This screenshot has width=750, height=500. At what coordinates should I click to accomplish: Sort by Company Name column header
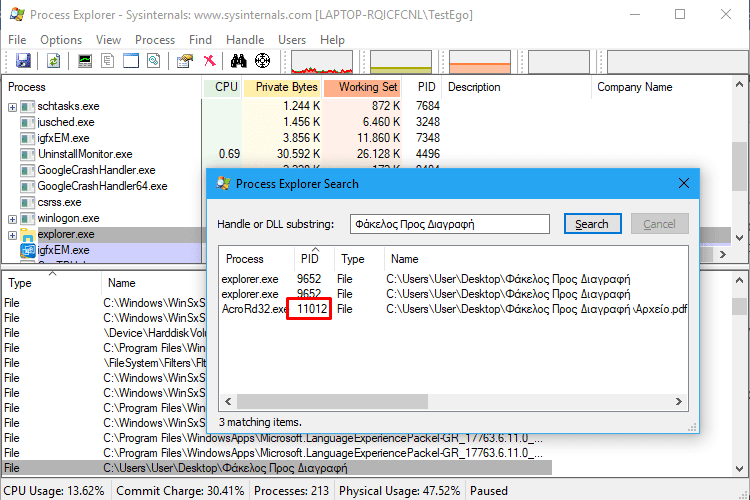(662, 87)
